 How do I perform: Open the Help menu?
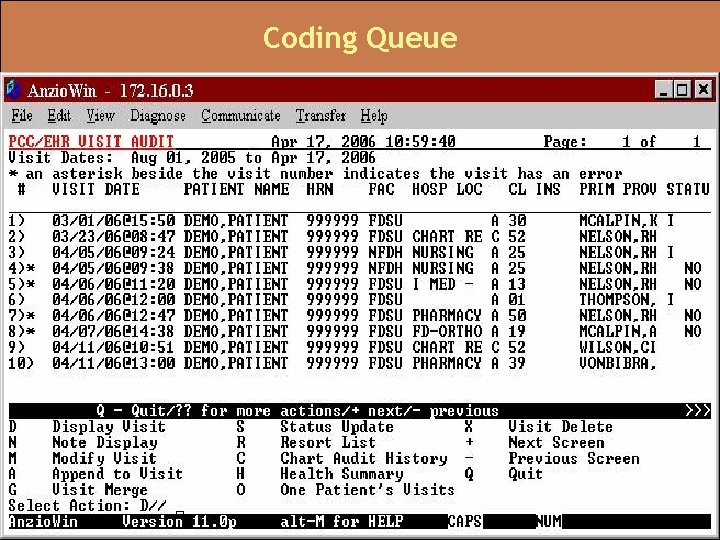pyautogui.click(x=373, y=116)
